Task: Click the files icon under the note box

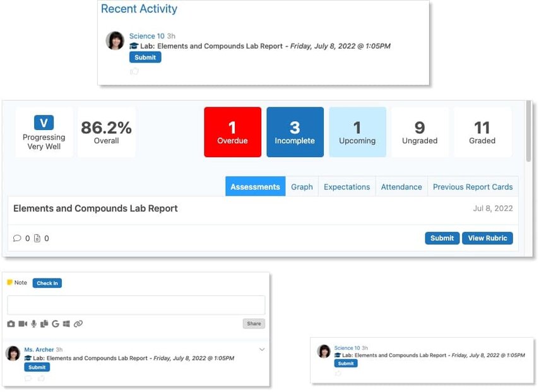Action: pos(44,324)
